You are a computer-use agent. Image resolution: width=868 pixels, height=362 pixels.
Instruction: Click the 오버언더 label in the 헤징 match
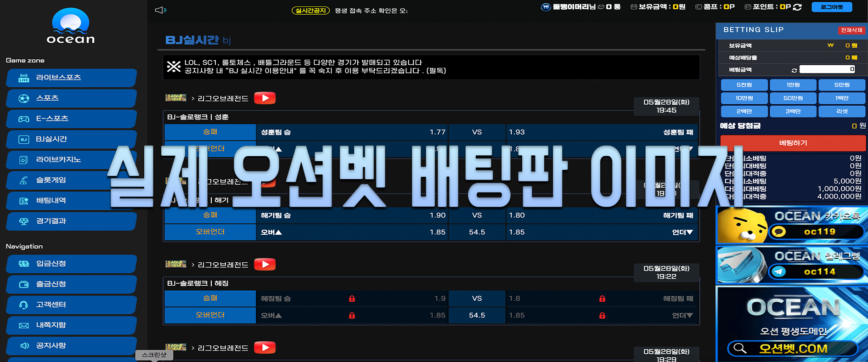(210, 316)
